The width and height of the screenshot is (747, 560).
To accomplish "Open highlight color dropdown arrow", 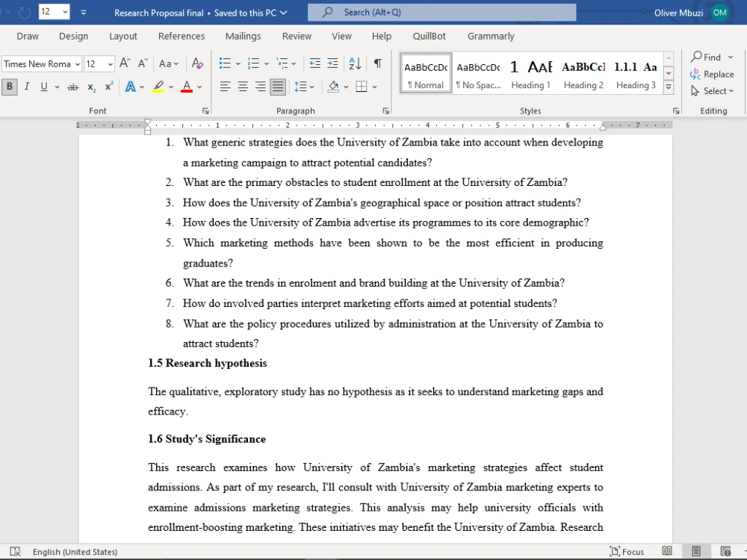I will point(171,87).
